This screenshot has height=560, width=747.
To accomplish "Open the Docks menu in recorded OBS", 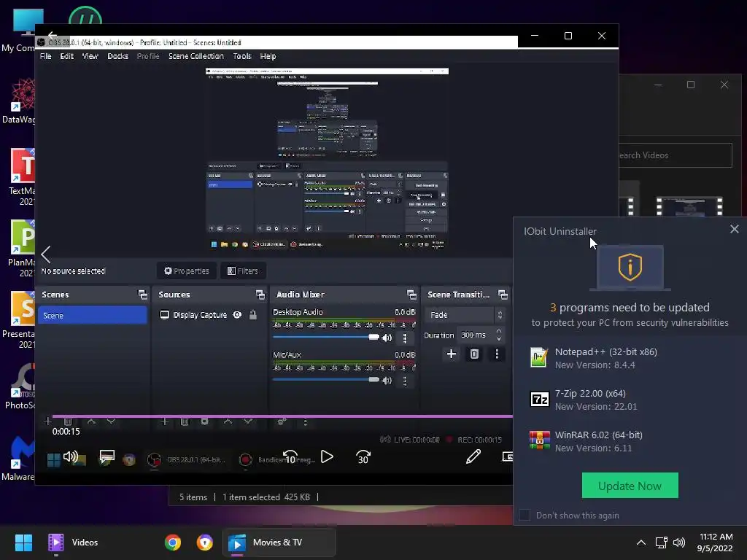I will pos(117,56).
